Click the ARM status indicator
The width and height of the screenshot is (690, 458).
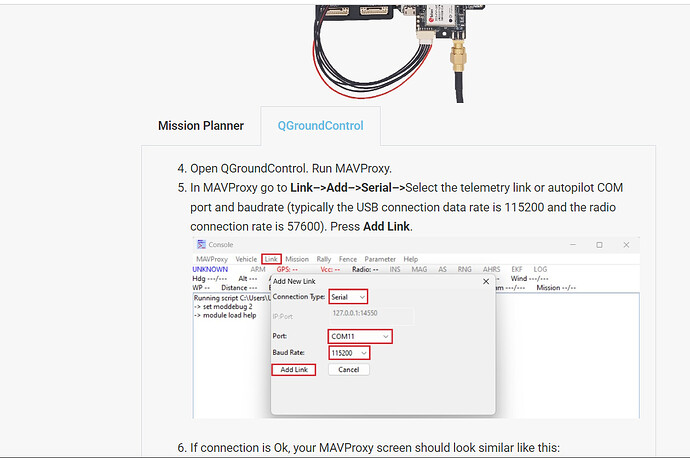click(258, 269)
